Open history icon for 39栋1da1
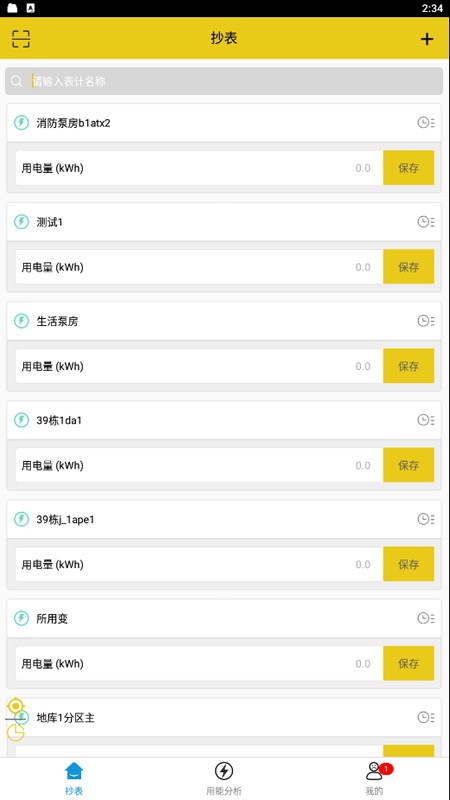The width and height of the screenshot is (450, 800). (426, 420)
